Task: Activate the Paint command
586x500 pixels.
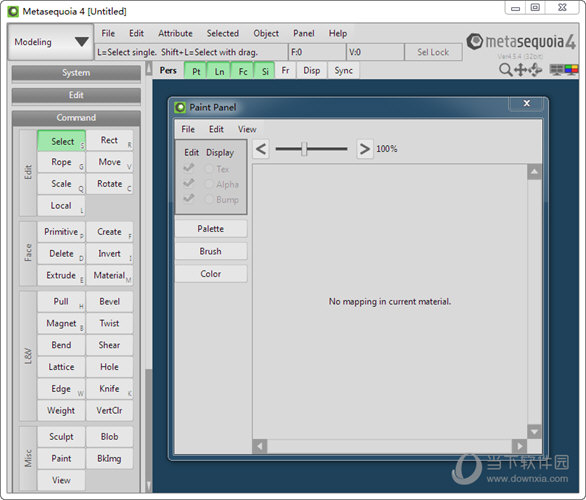Action: tap(62, 459)
